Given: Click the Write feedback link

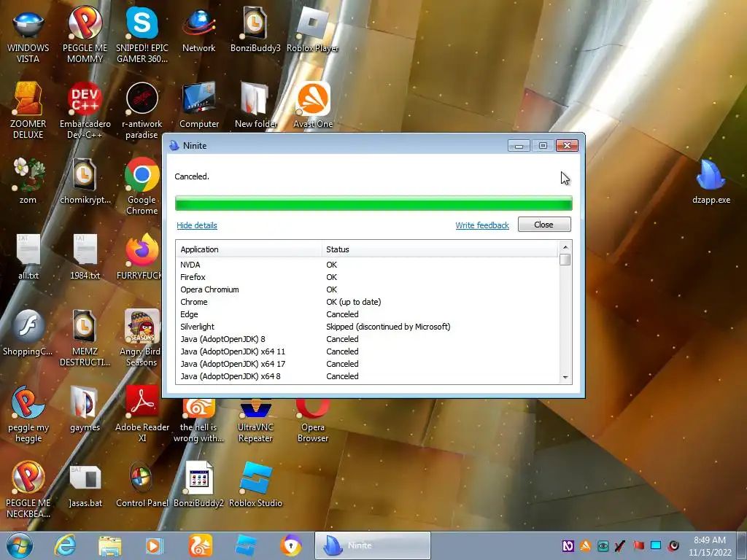Looking at the screenshot, I should [482, 225].
